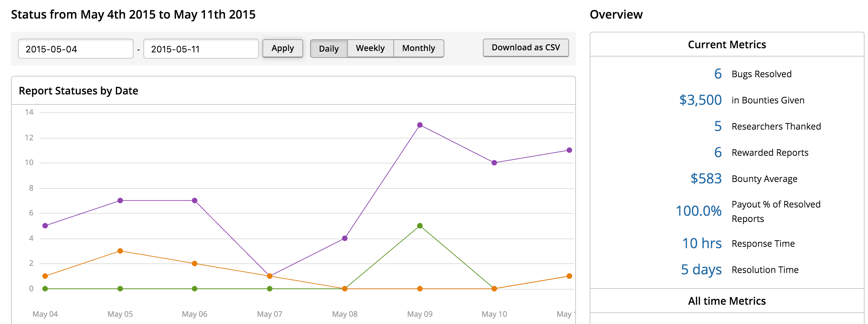Image resolution: width=868 pixels, height=324 pixels.
Task: Download the report as CSV
Action: (526, 48)
